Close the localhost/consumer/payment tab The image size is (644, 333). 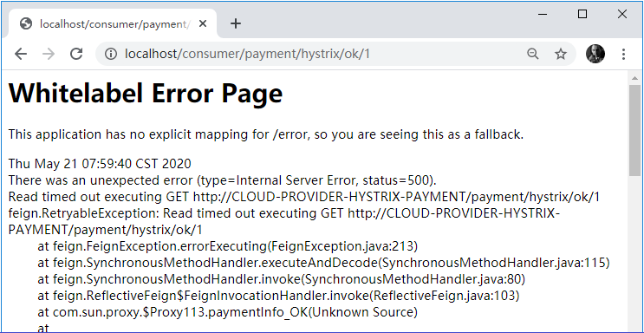click(203, 23)
